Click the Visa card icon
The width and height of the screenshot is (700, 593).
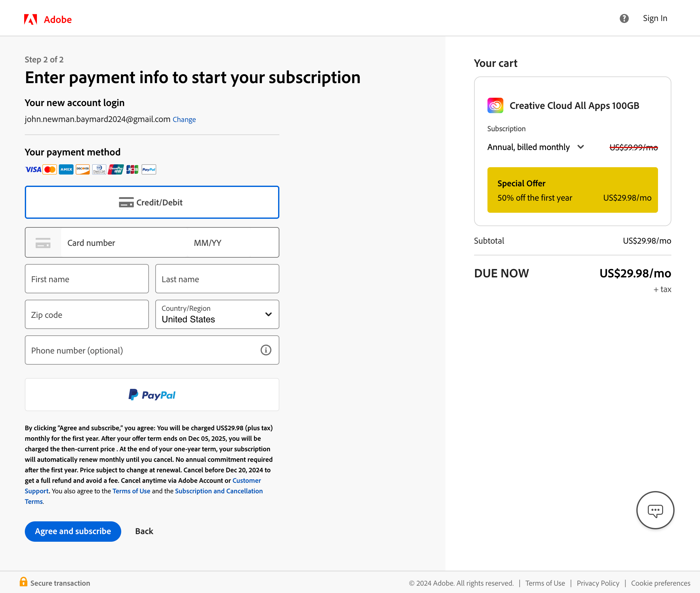33,169
